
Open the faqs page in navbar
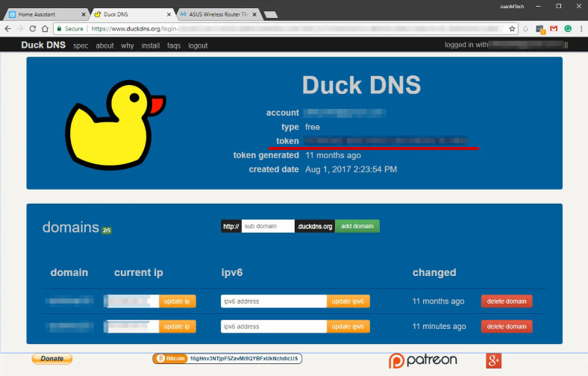(x=174, y=46)
